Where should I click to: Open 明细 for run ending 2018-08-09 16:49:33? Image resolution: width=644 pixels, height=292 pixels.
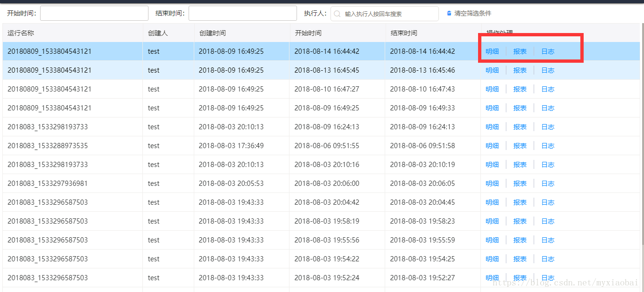[x=492, y=108]
